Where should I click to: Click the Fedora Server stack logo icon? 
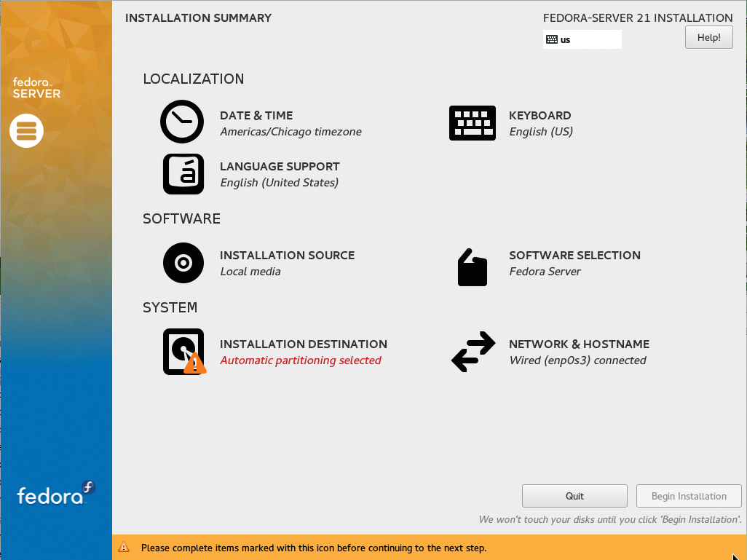27,131
